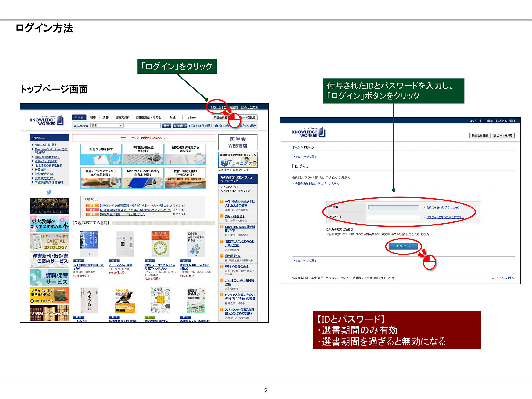Viewport: 532px width, 399px height.
Task: Switch to the eBook navigation tab
Action: coord(192,117)
